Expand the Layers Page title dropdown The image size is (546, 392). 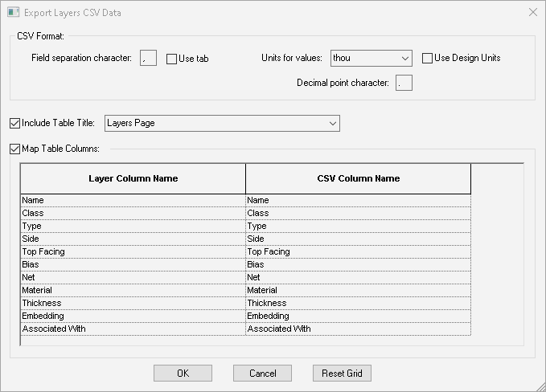pyautogui.click(x=222, y=123)
